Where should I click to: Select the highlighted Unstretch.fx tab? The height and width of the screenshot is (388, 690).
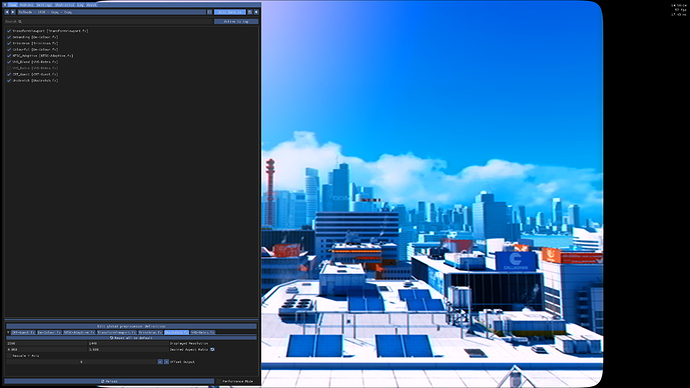tap(176, 333)
